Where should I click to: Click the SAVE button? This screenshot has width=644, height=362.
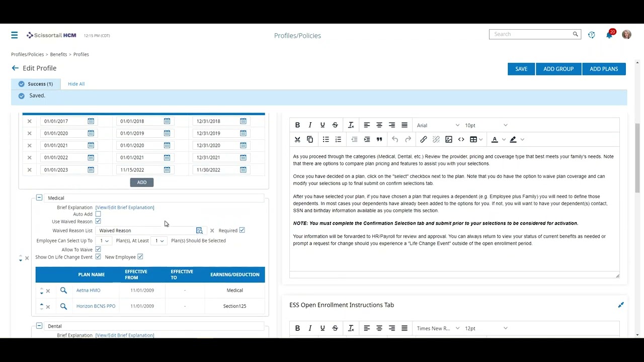[x=521, y=69]
